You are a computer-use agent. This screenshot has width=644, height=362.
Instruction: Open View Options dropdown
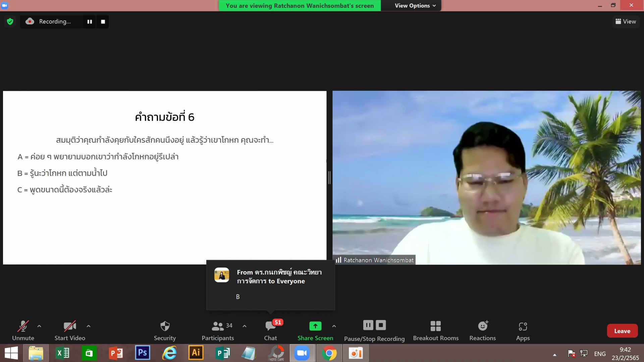[415, 6]
